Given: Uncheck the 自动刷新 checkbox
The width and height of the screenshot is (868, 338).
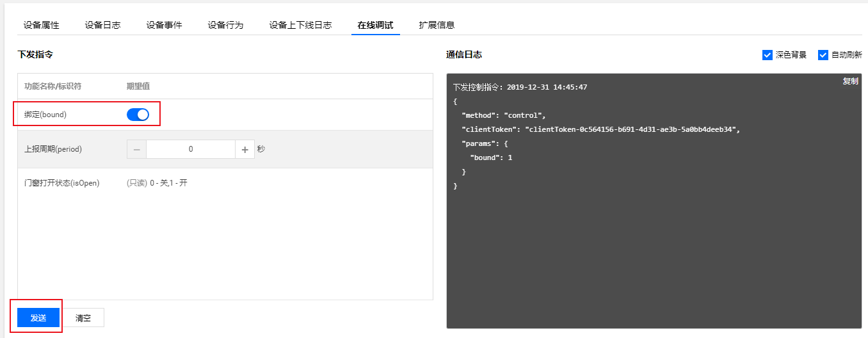Looking at the screenshot, I should pos(823,55).
